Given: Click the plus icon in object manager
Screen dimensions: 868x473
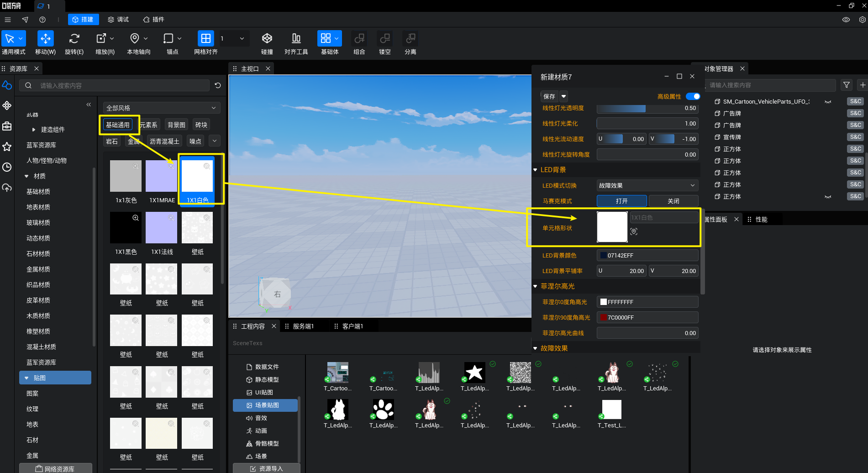Looking at the screenshot, I should click(x=863, y=85).
